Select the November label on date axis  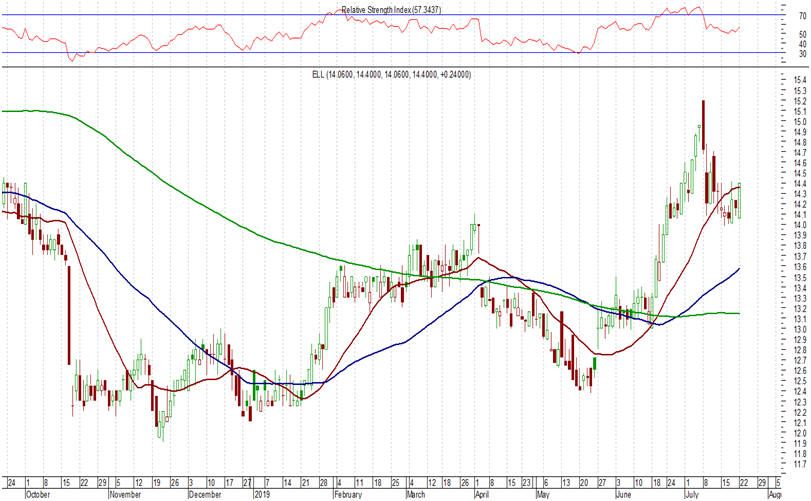[x=126, y=493]
